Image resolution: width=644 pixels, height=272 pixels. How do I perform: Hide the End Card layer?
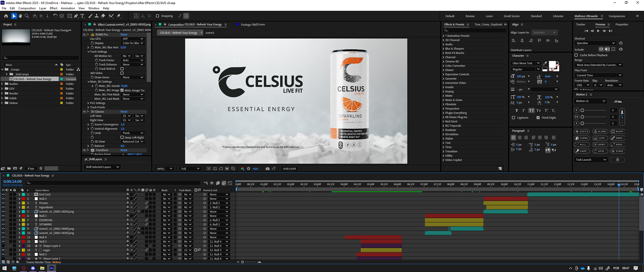coord(3,194)
